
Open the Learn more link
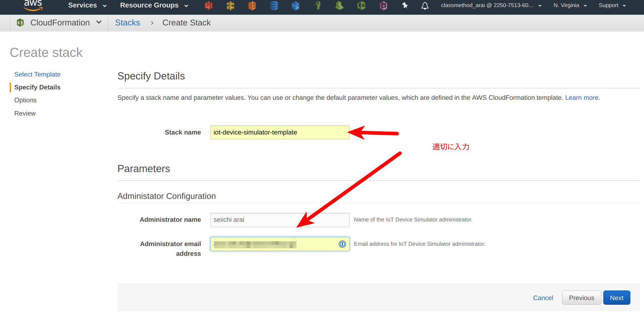[x=581, y=97]
